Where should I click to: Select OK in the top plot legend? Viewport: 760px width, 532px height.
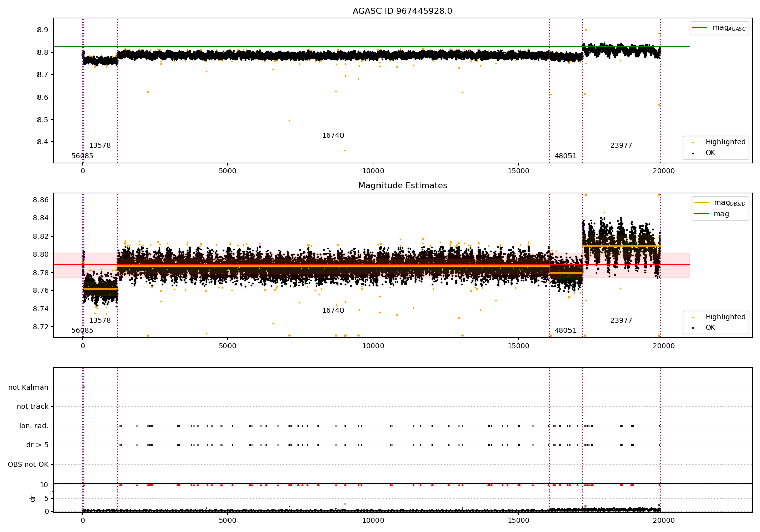pos(710,153)
